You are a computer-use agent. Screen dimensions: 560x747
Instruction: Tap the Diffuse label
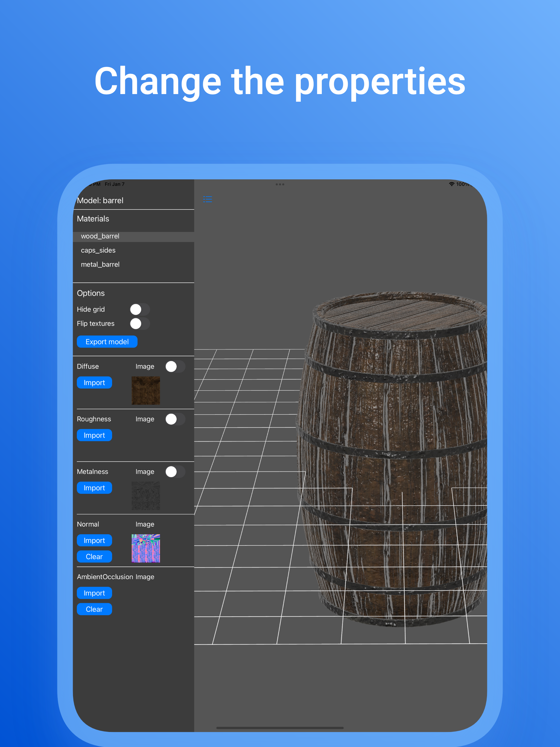(88, 366)
